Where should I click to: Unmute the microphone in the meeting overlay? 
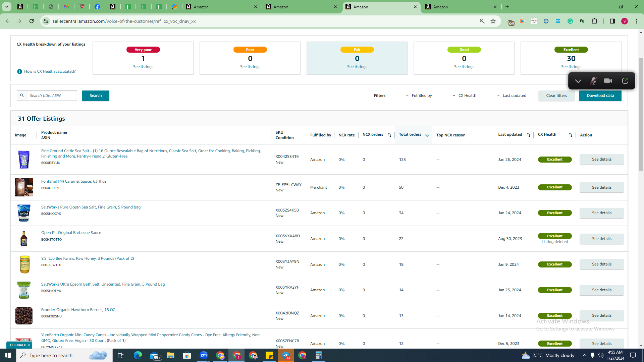[x=593, y=81]
